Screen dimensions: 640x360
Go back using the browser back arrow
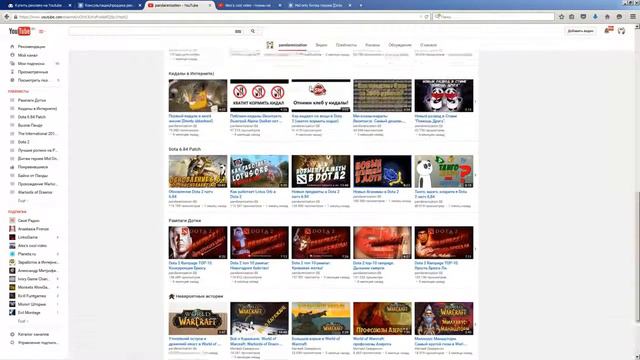coord(7,17)
